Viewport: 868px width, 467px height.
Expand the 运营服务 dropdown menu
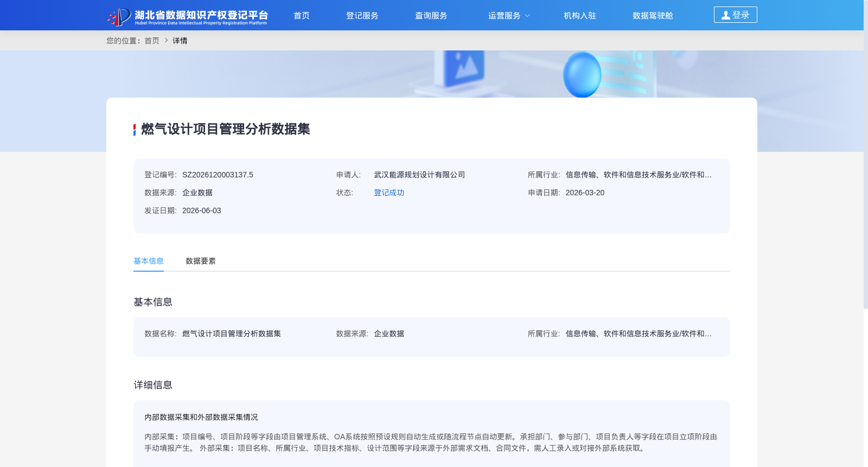point(509,16)
